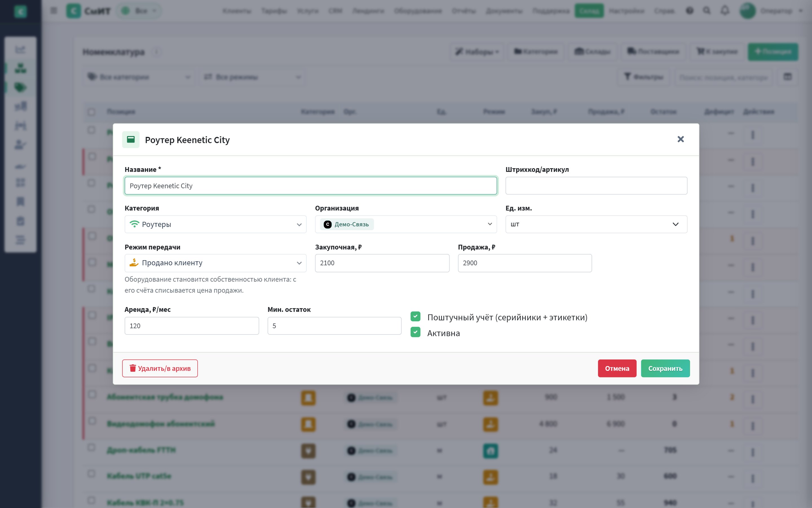Toggle Поштучный учёт checkbox
812x508 pixels.
[x=415, y=316]
